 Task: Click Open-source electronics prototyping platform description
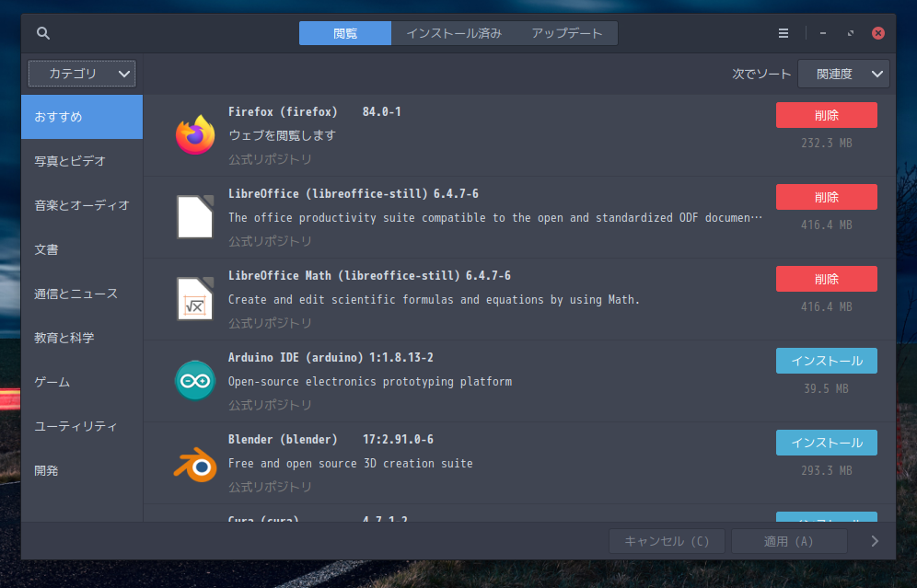(x=370, y=382)
